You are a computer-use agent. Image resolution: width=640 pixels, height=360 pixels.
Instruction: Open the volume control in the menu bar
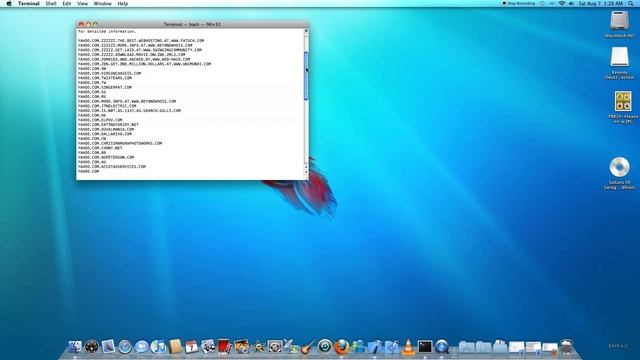click(571, 3)
